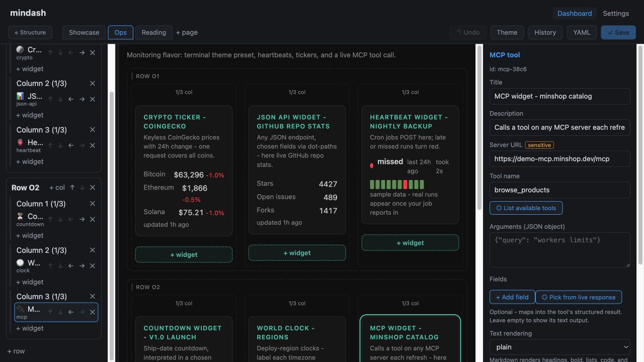Click the Bitcoin price $63,296
Viewport: 644px width, 362px height.
pos(189,175)
